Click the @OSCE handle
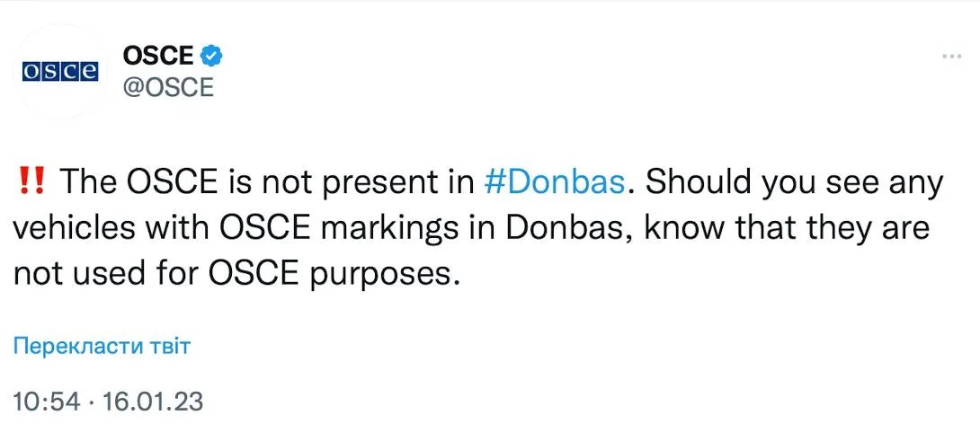980x433 pixels. [x=167, y=88]
